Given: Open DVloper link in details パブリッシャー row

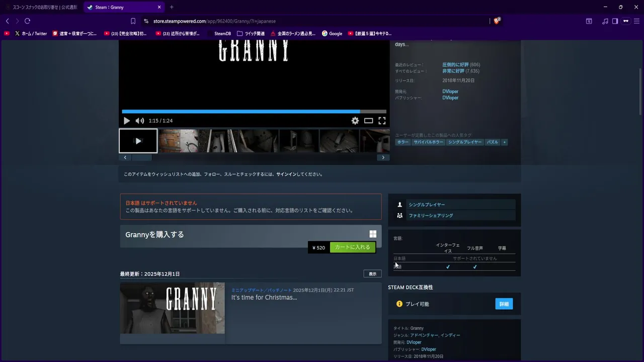Looking at the screenshot, I should 429,349.
